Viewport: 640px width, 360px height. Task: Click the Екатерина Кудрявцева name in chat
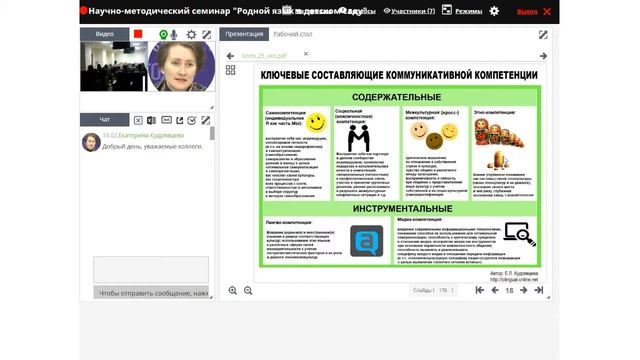coord(151,135)
